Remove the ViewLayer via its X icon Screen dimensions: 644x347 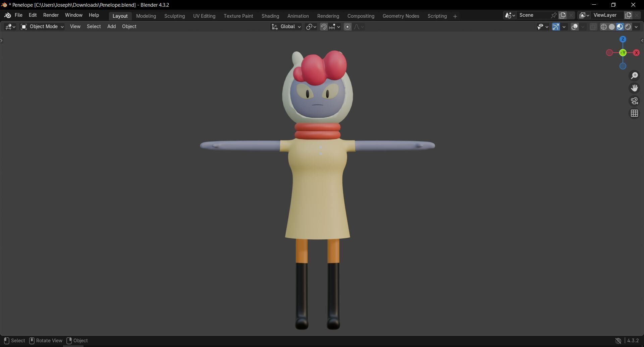[637, 15]
